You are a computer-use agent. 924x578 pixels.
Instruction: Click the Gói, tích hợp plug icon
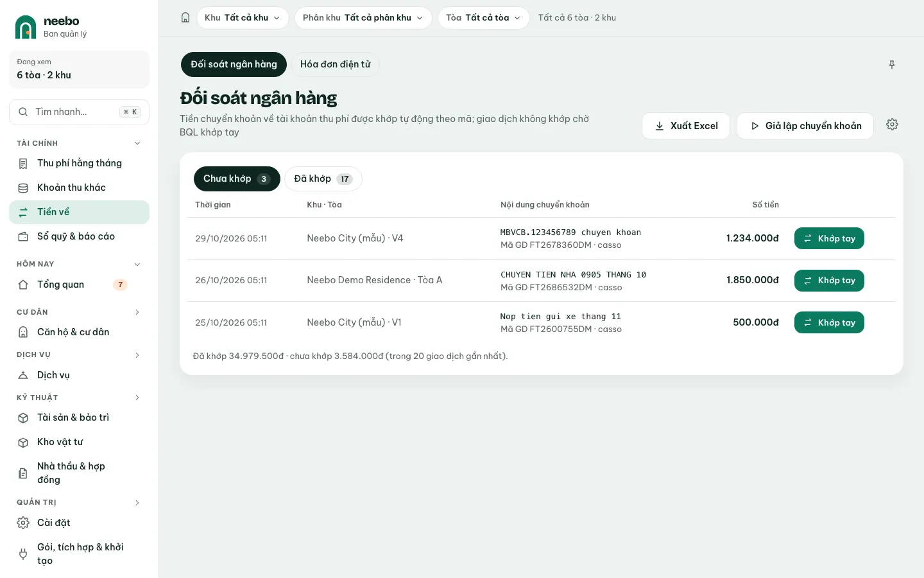(23, 554)
